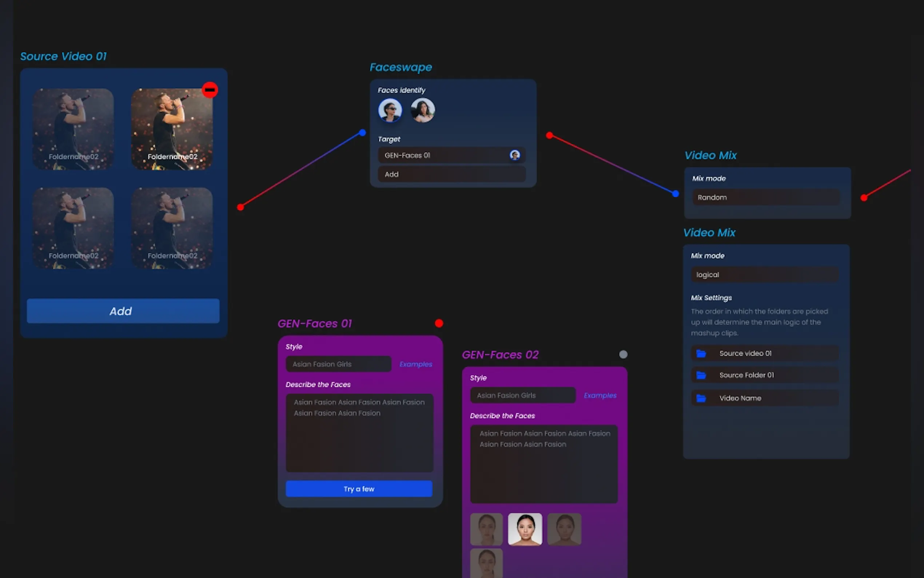Click the folder icon beside Video Name

tap(701, 398)
